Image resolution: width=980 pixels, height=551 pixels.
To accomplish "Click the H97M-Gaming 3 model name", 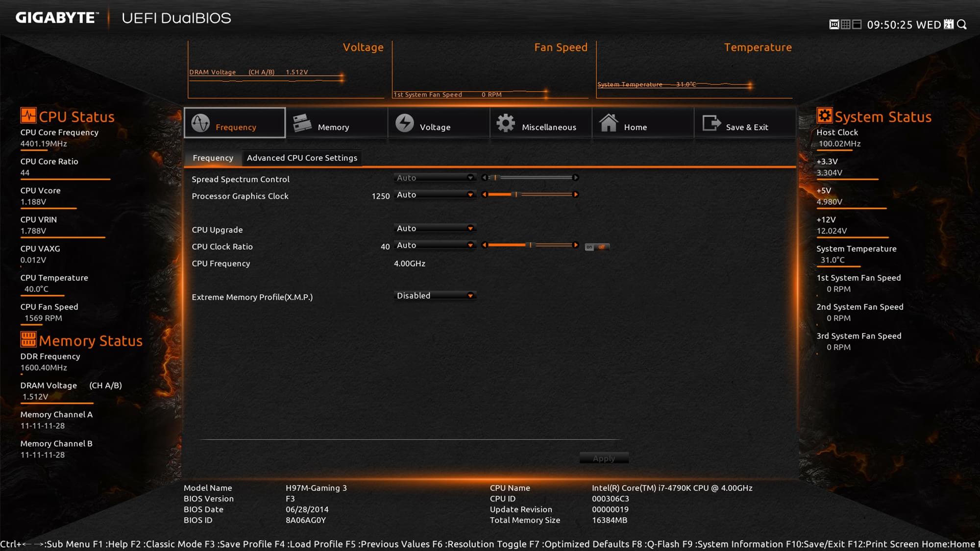I will [316, 488].
